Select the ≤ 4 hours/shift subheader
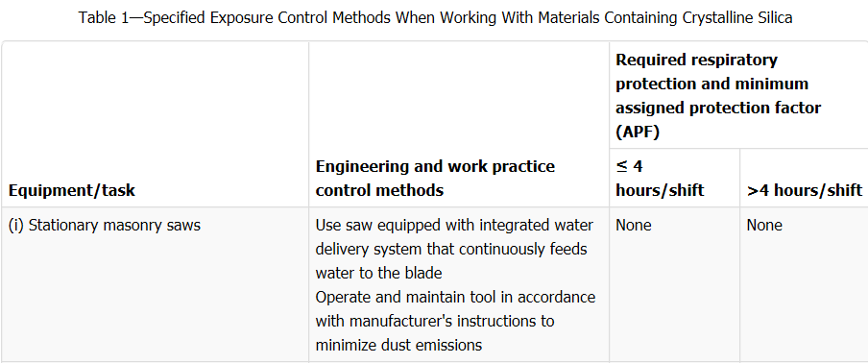This screenshot has width=868, height=363. (660, 179)
